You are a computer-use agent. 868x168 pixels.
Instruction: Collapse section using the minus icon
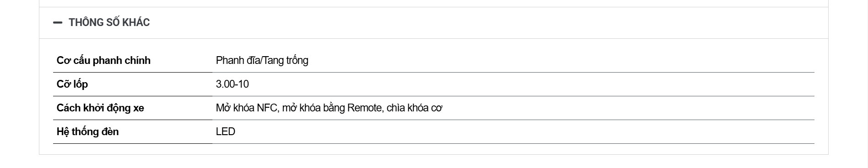[58, 22]
